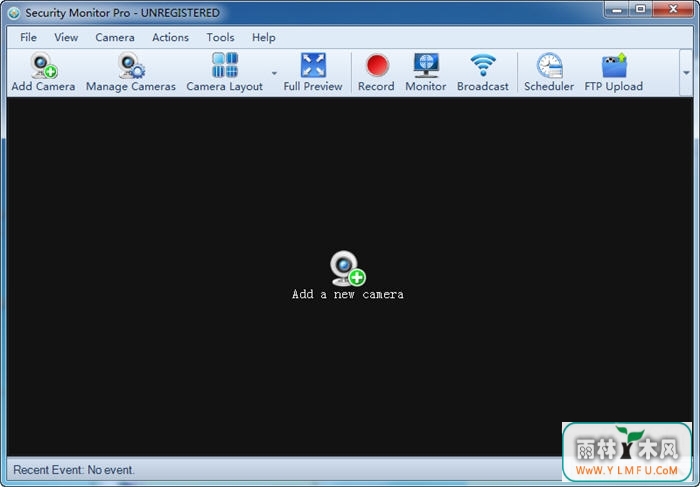Open the Help menu
Screen dimensions: 700x487
[264, 37]
